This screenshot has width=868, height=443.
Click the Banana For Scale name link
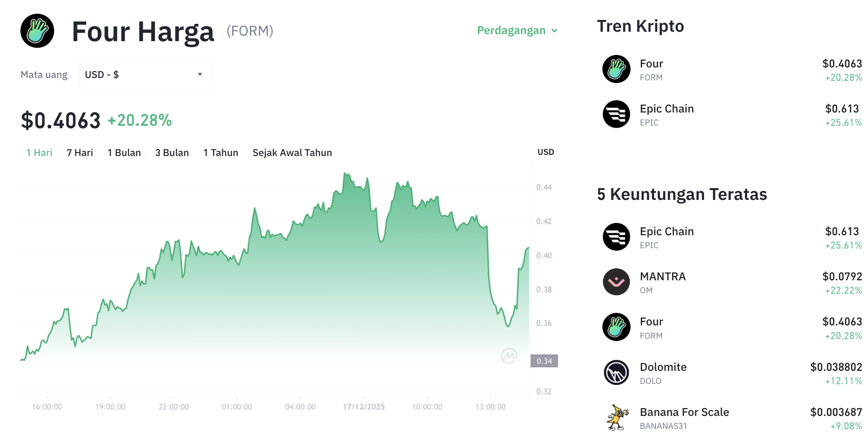[x=684, y=412]
